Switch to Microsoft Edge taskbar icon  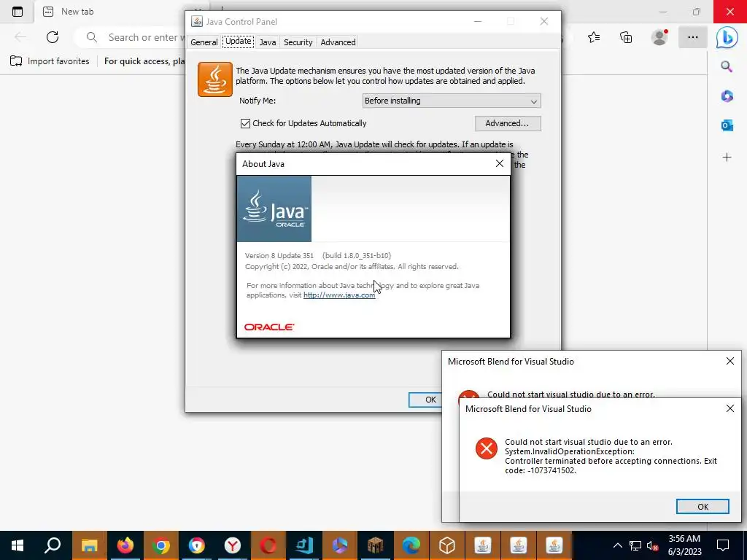(x=411, y=545)
